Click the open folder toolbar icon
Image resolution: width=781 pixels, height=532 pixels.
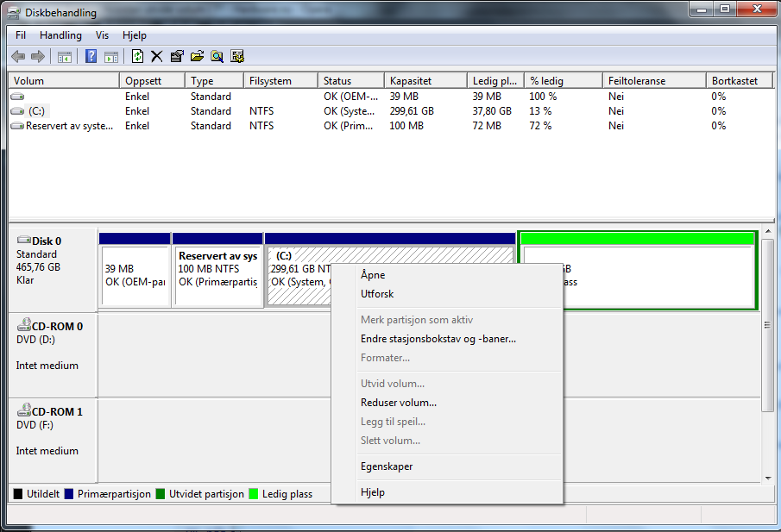click(198, 56)
